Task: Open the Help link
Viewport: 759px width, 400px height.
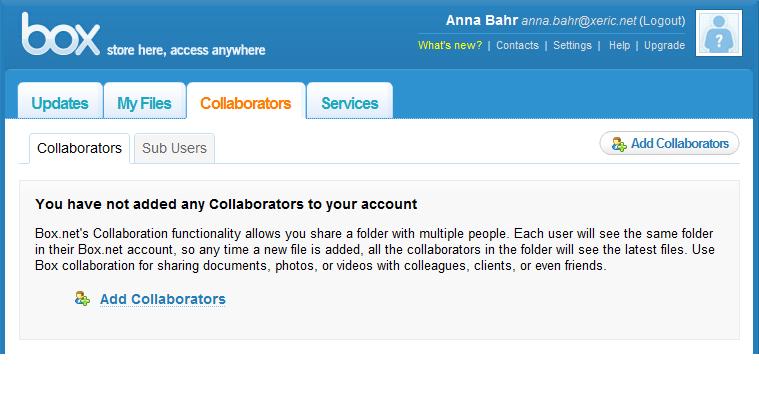Action: (x=619, y=46)
